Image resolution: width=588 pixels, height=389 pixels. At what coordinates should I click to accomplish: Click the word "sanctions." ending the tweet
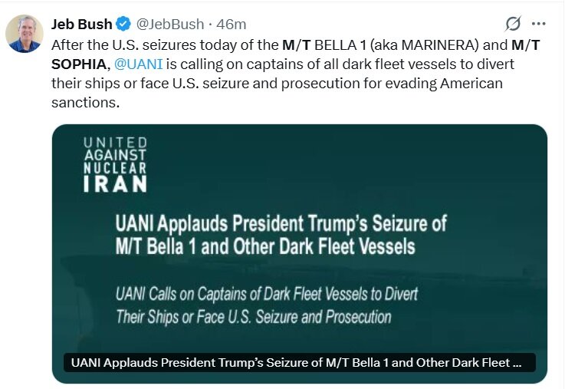point(86,103)
